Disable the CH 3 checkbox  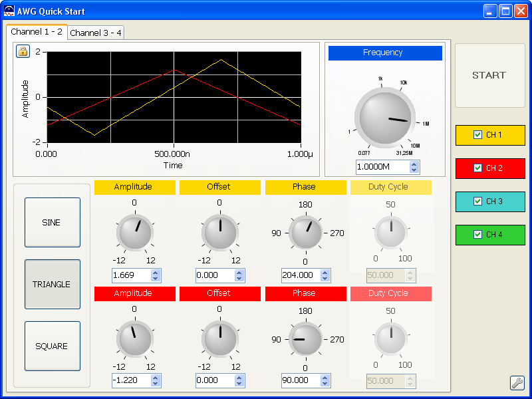coord(477,201)
